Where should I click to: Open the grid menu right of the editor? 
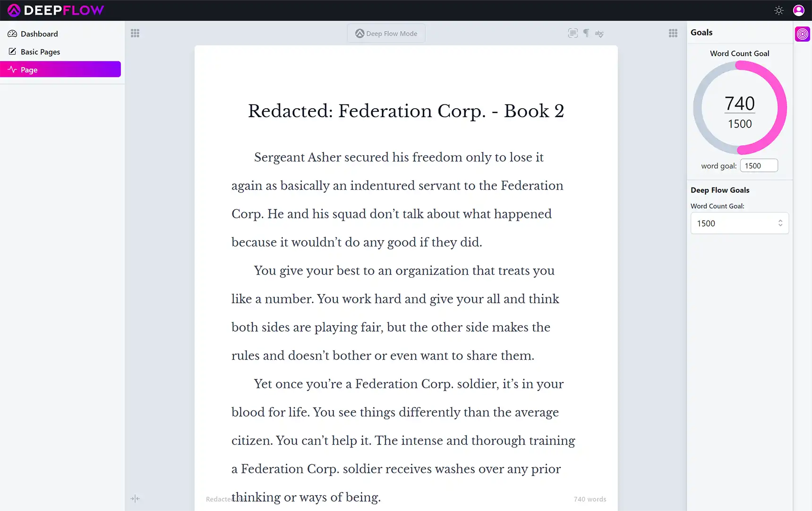pyautogui.click(x=673, y=33)
